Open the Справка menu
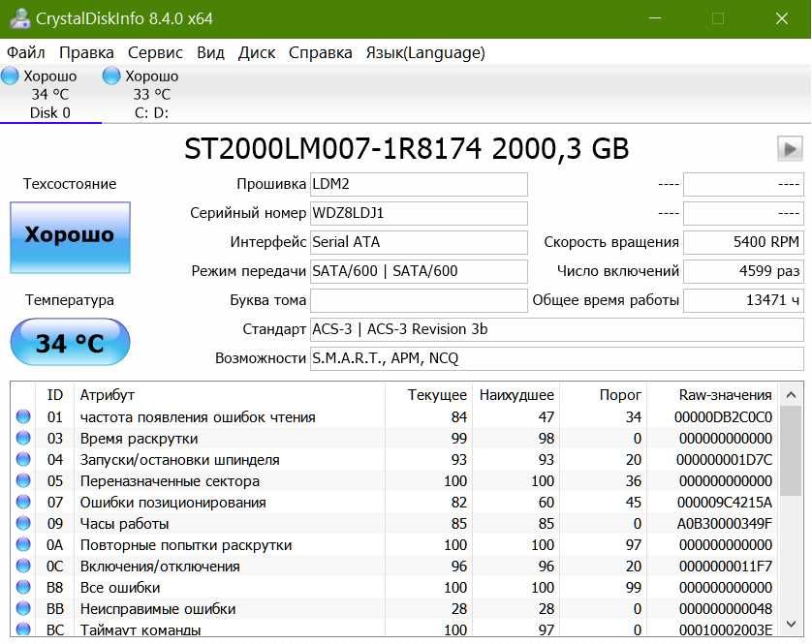Screen dimensions: 812x644 point(320,53)
